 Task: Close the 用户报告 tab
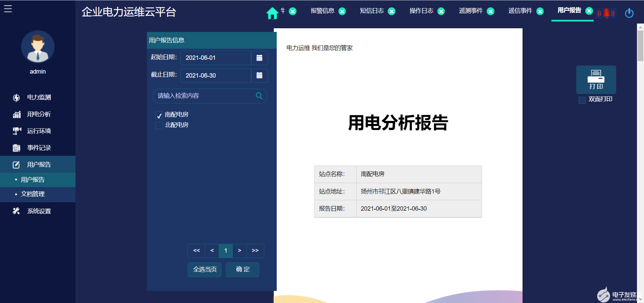tap(589, 11)
